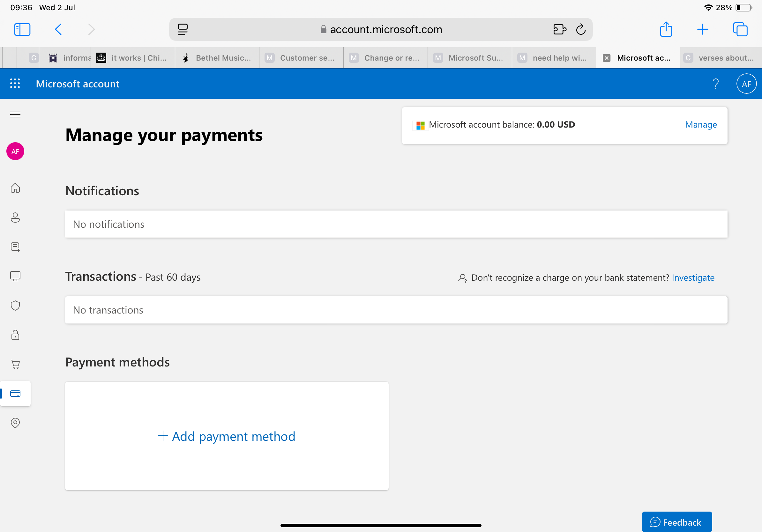Screen dimensions: 762x532
Task: Click the Microsoft account header title
Action: 78,84
